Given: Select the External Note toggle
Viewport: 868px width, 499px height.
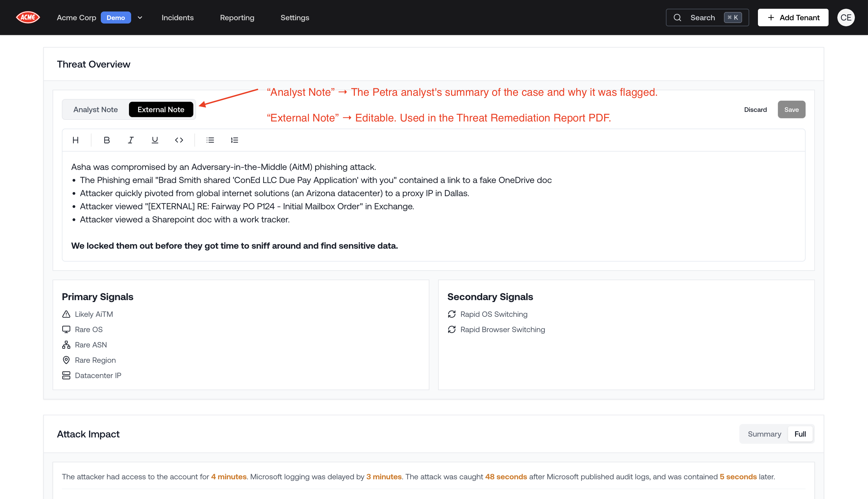Looking at the screenshot, I should click(161, 110).
